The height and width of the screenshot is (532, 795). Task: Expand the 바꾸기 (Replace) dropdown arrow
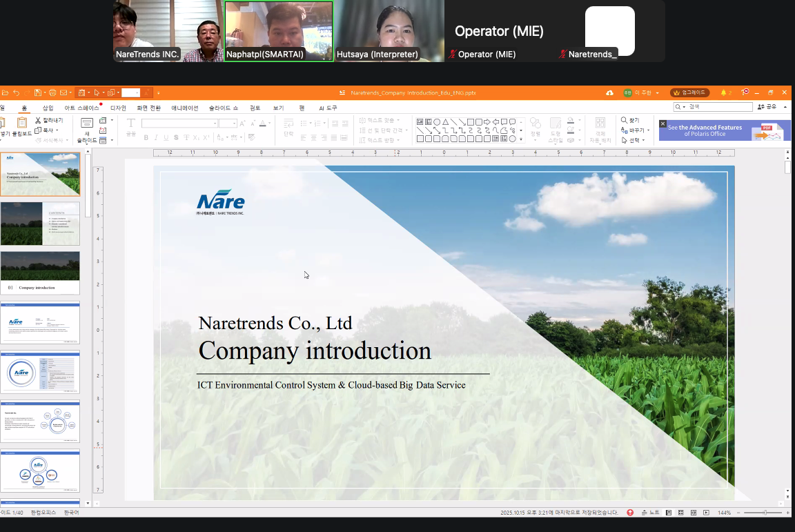click(649, 130)
